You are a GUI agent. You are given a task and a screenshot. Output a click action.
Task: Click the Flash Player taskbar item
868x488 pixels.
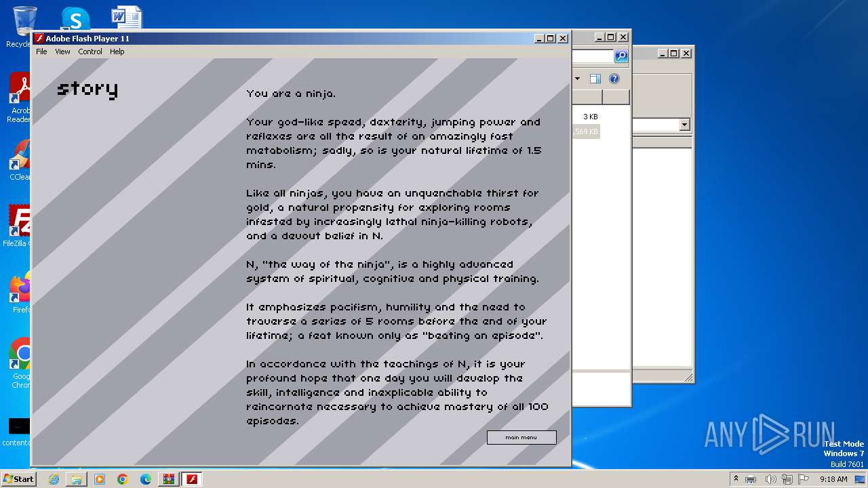192,479
